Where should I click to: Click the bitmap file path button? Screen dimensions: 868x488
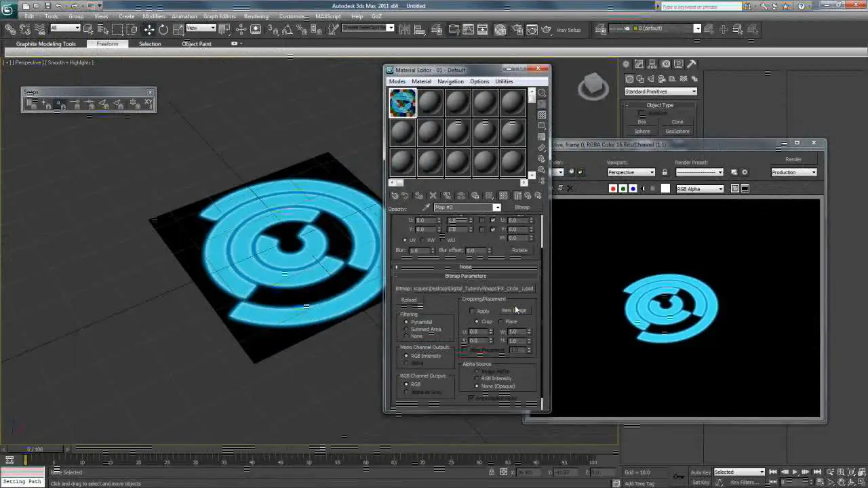[473, 289]
